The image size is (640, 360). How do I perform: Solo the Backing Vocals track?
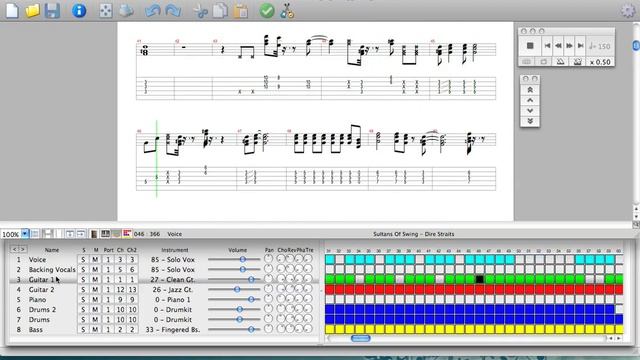[83, 269]
